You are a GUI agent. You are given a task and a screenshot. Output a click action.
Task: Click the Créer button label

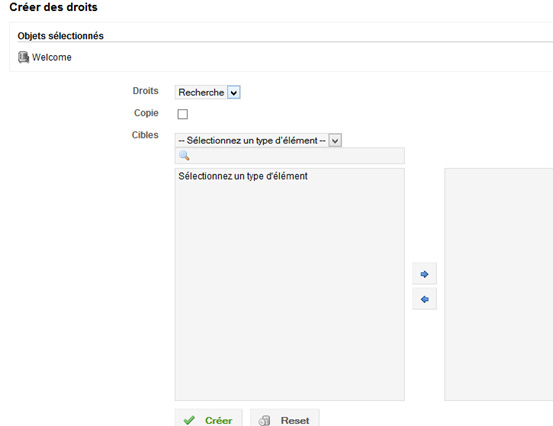point(218,420)
